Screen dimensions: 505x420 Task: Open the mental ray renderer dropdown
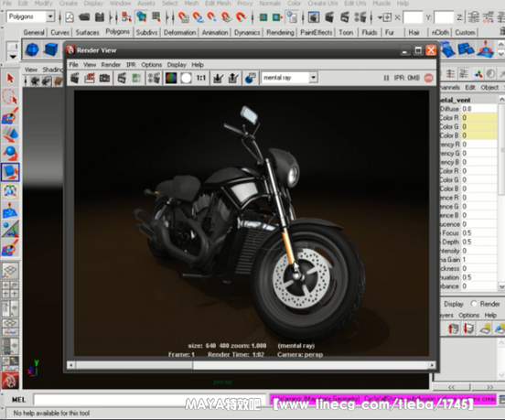tap(313, 78)
